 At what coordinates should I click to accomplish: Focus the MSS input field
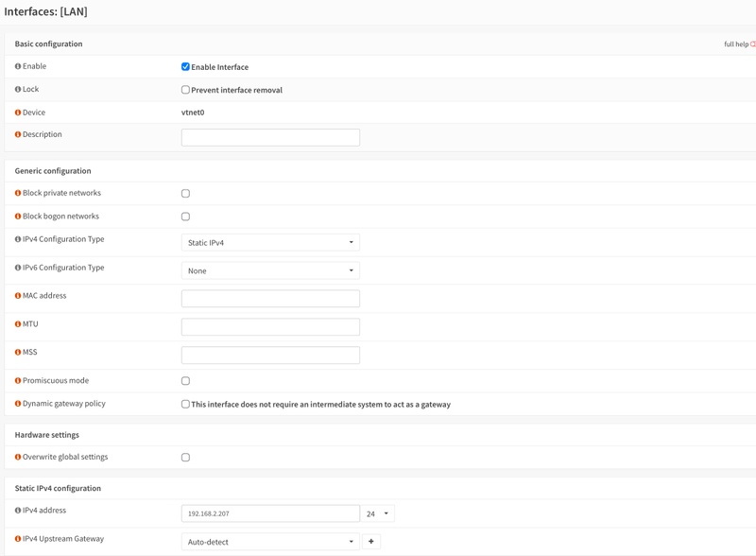270,356
